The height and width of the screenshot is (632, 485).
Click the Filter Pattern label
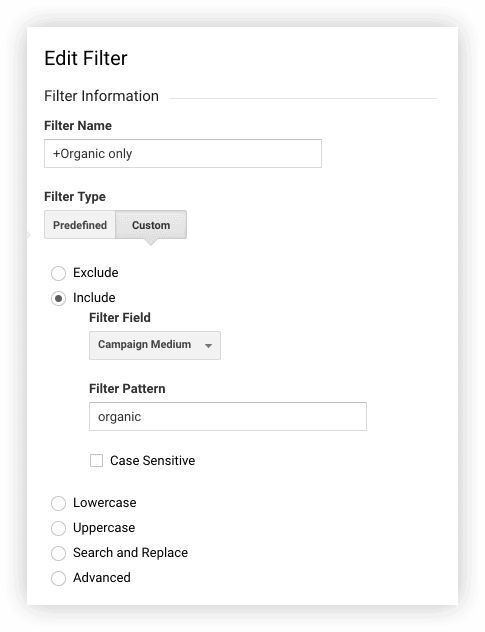127,389
